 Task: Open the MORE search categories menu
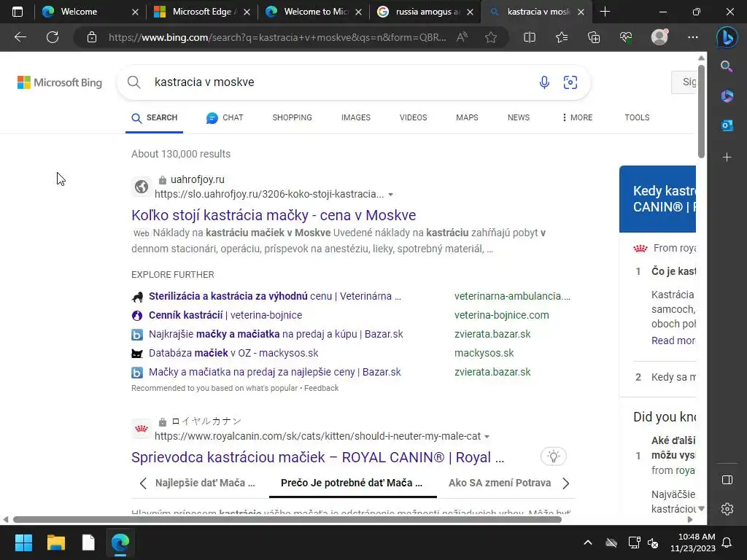pos(577,117)
